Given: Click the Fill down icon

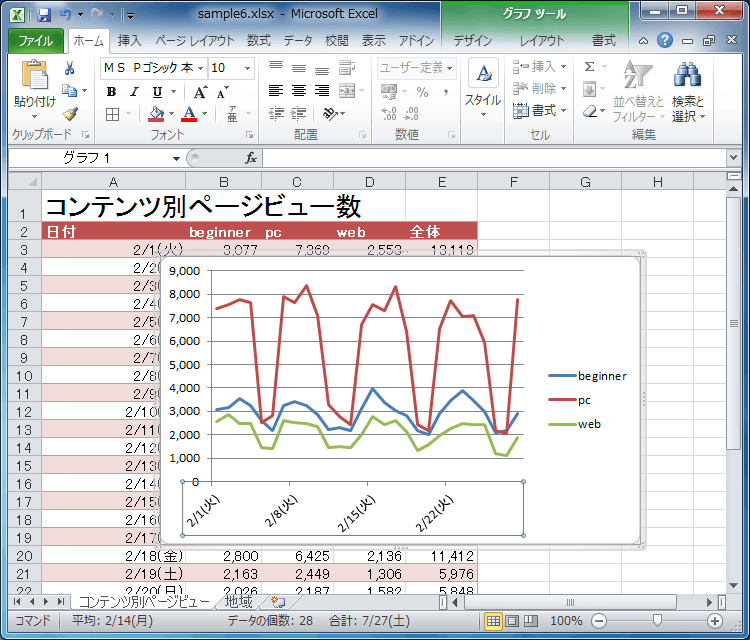Looking at the screenshot, I should tap(589, 89).
